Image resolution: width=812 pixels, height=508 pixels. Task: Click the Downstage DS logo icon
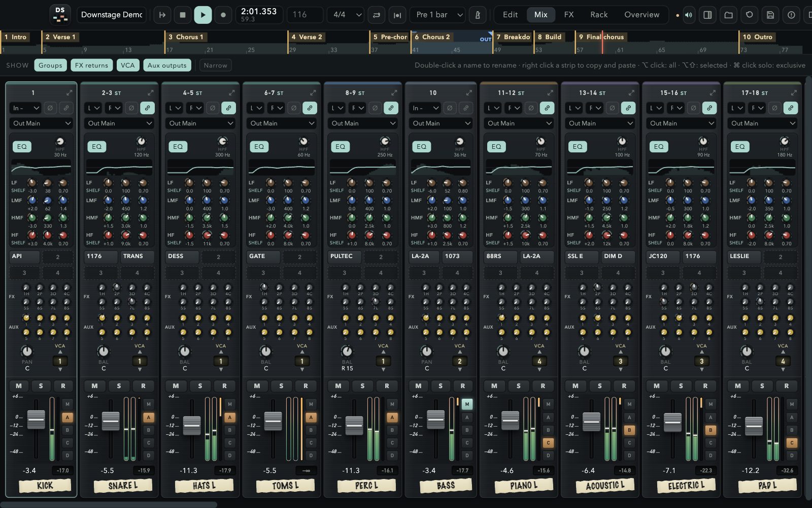[60, 15]
